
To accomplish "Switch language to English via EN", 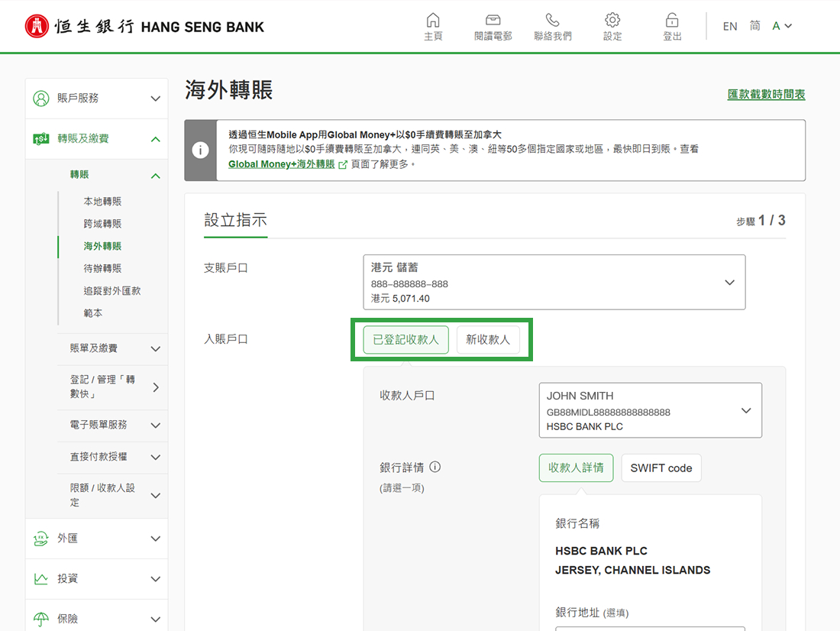I will click(x=730, y=27).
